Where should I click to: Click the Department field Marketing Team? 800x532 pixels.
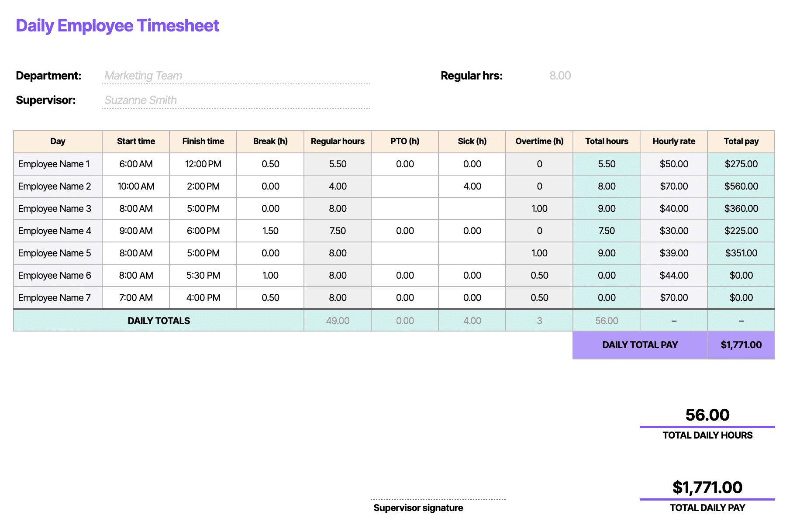[236, 76]
